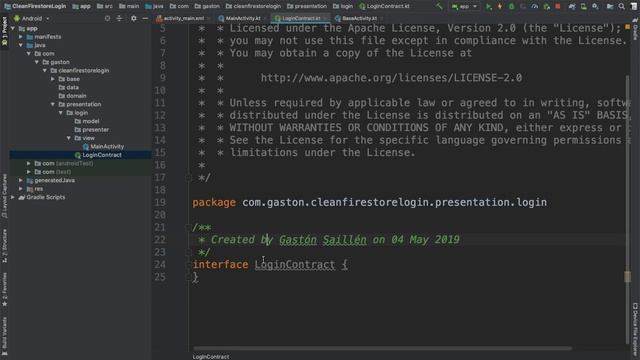Collapse the cleanfirestorelogin package
Screen dimensions: 640x360
point(45,71)
